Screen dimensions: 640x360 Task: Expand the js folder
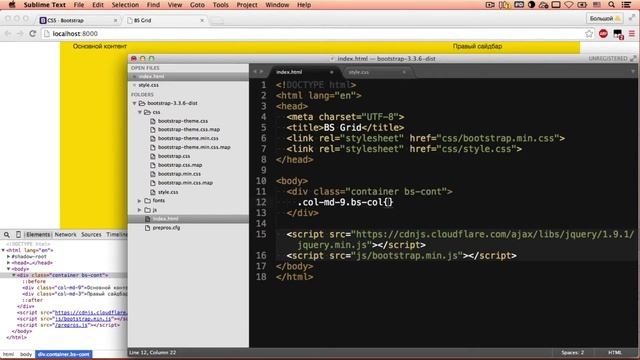pos(140,210)
